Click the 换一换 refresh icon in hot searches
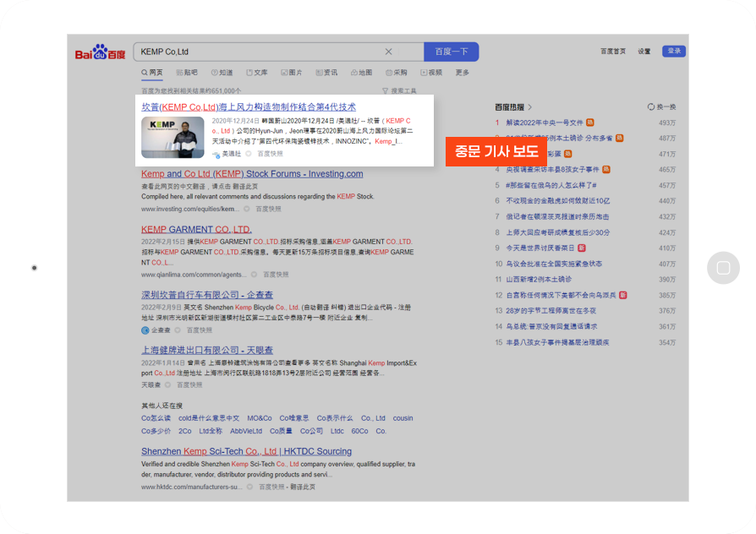The image size is (756, 534). (651, 107)
